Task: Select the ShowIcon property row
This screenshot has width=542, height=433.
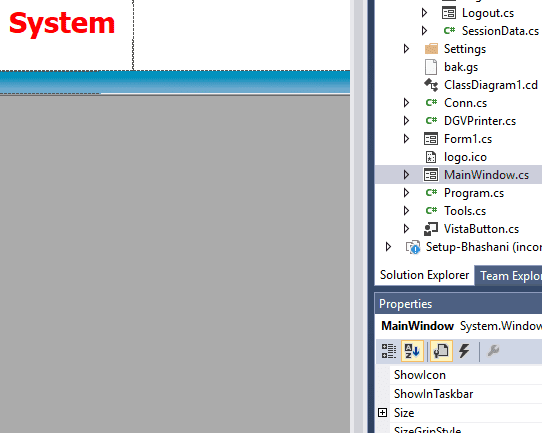Action: point(466,375)
